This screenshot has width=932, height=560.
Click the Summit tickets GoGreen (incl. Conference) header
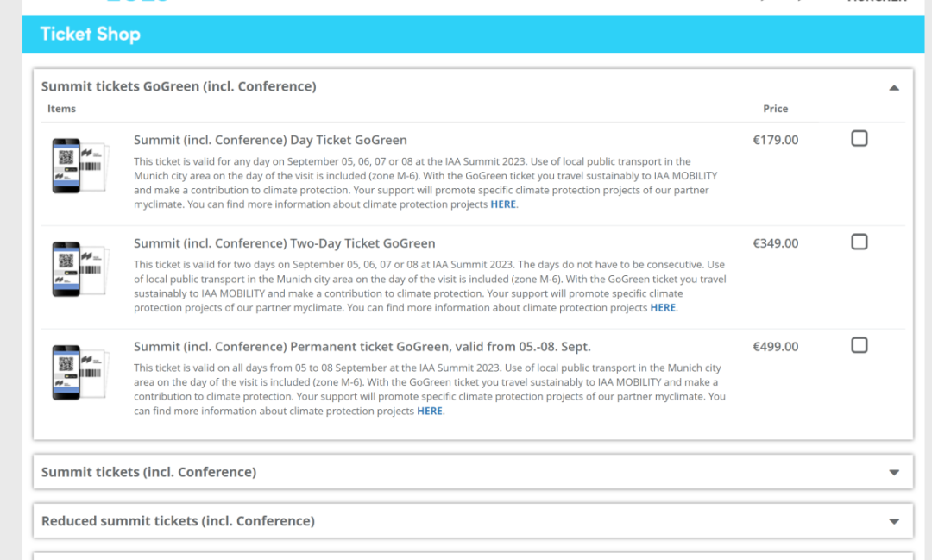point(179,87)
